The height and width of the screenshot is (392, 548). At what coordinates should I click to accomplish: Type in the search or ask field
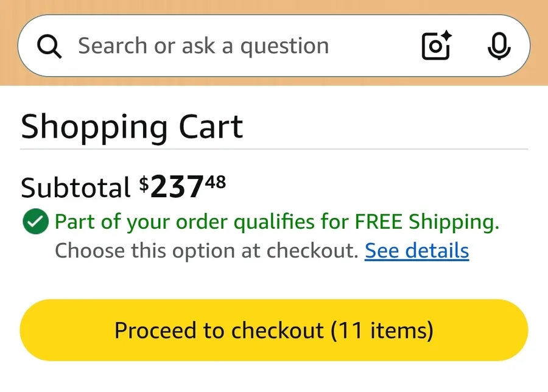[x=244, y=46]
